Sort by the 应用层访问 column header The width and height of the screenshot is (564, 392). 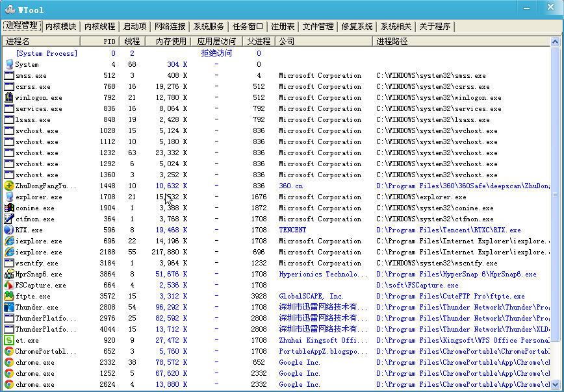[x=217, y=42]
